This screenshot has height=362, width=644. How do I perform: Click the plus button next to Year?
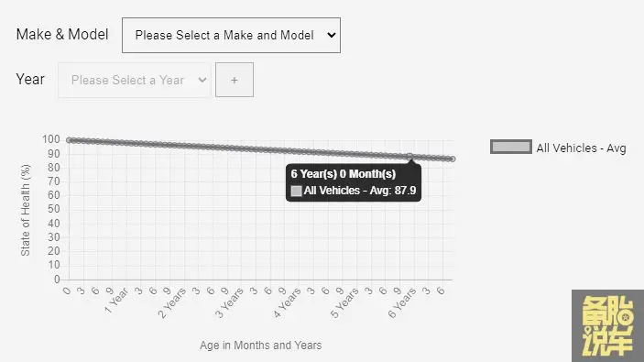click(x=235, y=80)
